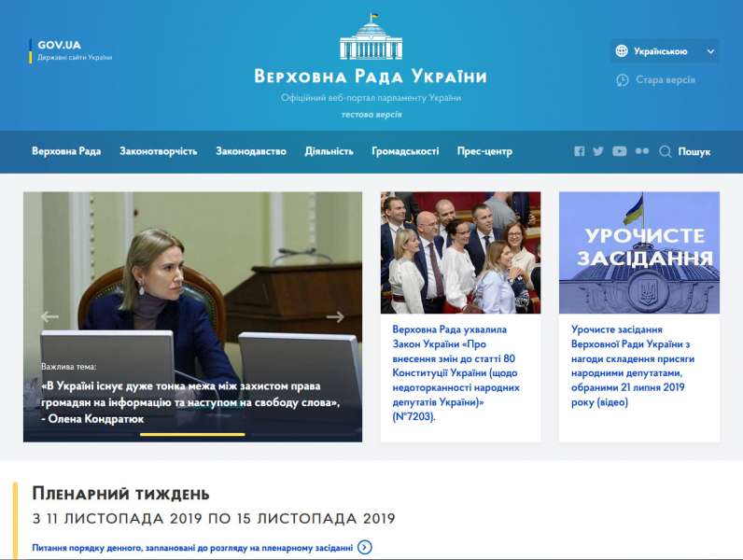Click the Verkhovna Rada building logo

click(371, 39)
